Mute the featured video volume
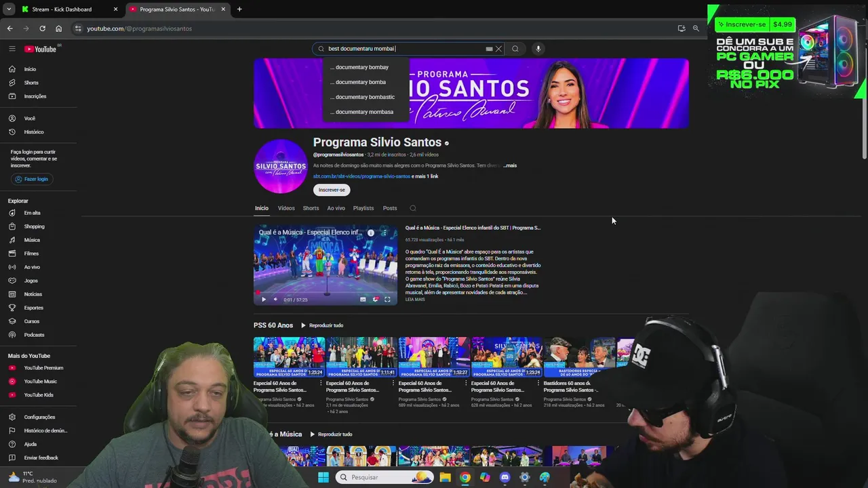Viewport: 868px width, 488px height. tap(275, 299)
